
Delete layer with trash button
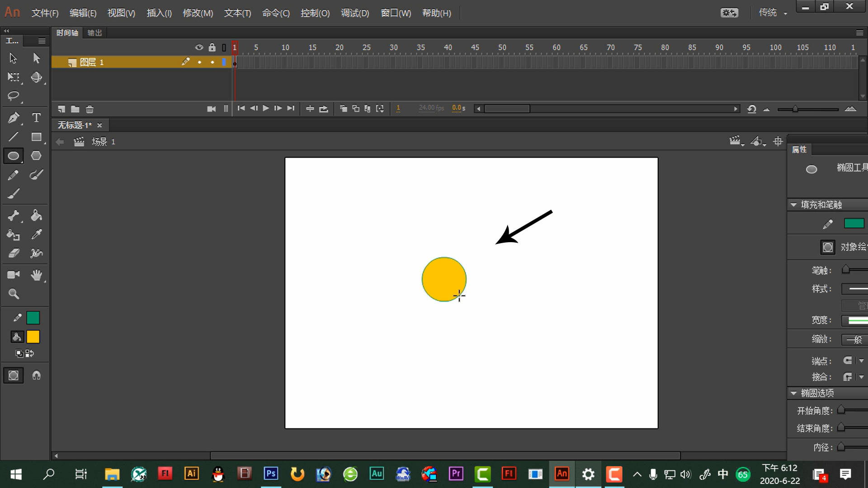[90, 109]
